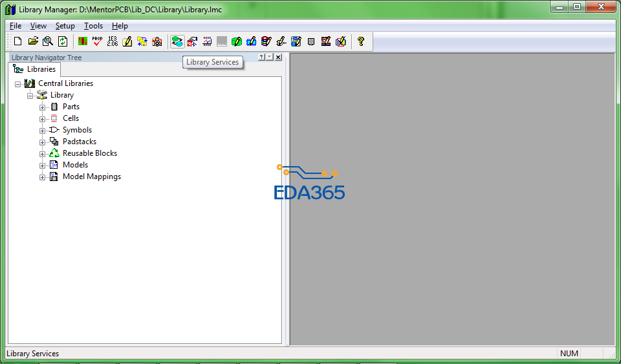
Task: Expand the Padstacks node
Action: point(43,142)
